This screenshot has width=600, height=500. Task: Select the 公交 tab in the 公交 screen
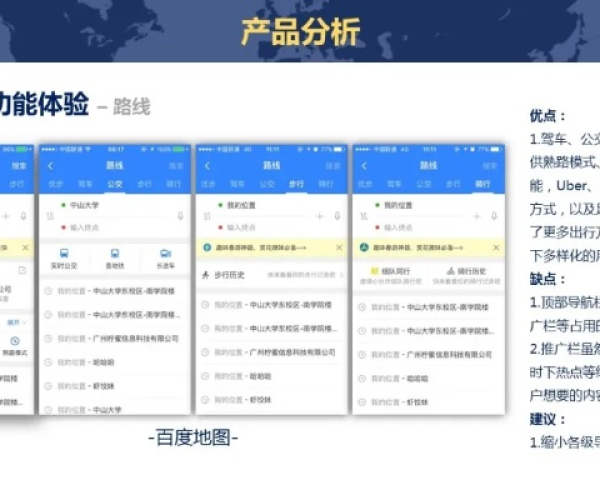pos(115,184)
